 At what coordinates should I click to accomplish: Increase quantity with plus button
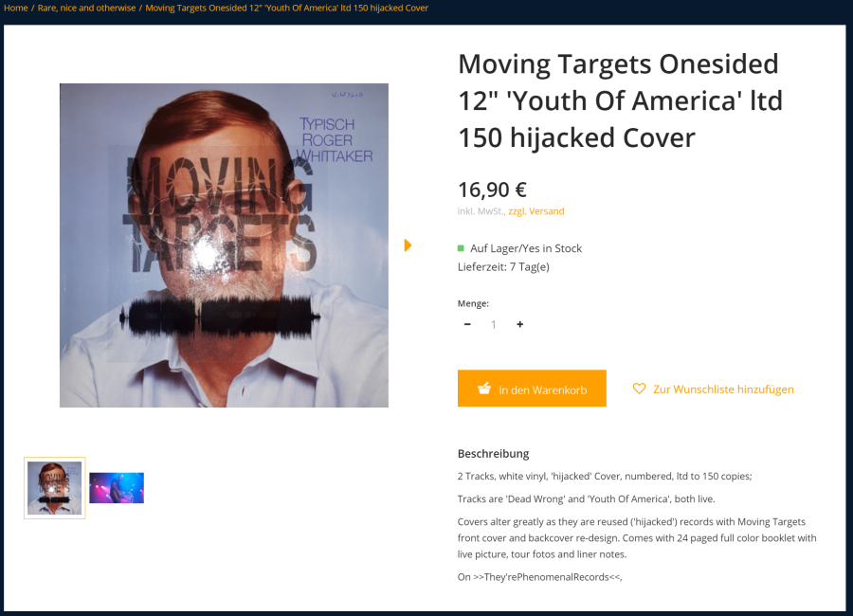(520, 324)
